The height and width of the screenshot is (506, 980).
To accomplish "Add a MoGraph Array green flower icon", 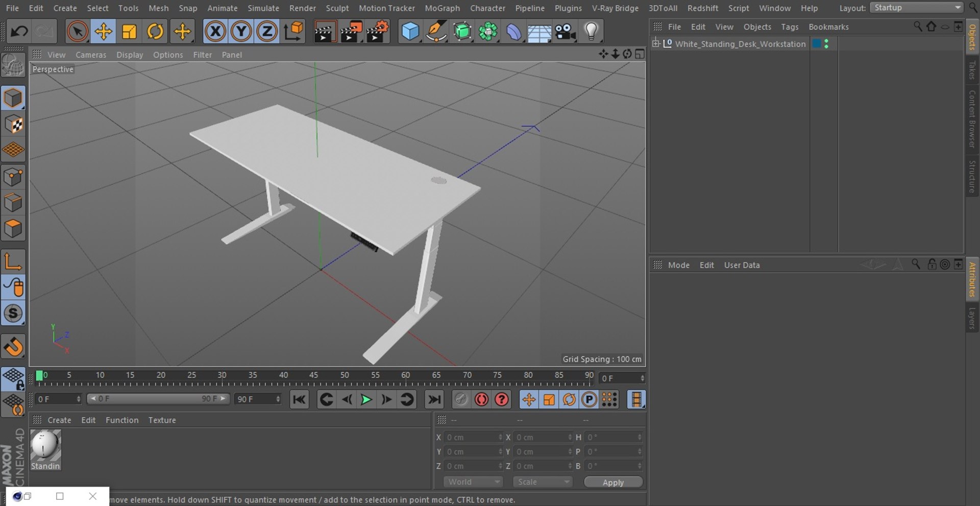I will (488, 32).
